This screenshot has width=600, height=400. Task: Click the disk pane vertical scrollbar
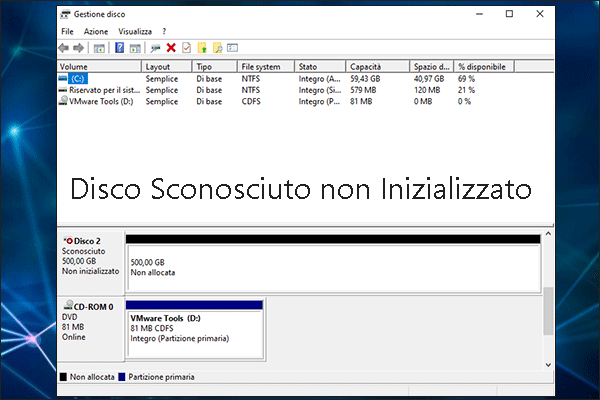pos(547,310)
